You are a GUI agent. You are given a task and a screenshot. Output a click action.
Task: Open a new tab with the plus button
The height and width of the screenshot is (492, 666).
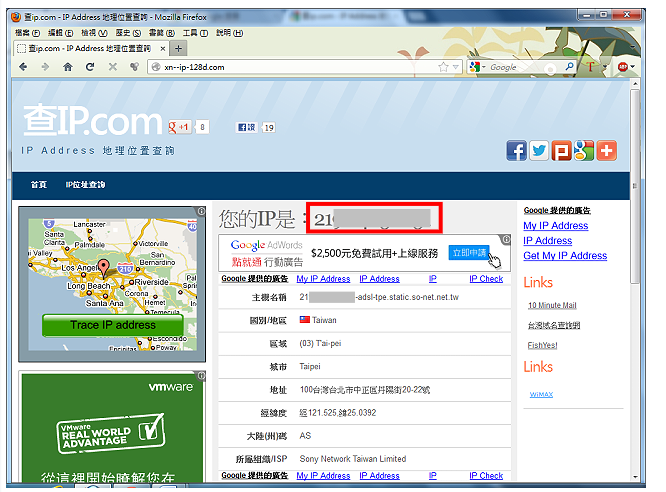[x=178, y=48]
